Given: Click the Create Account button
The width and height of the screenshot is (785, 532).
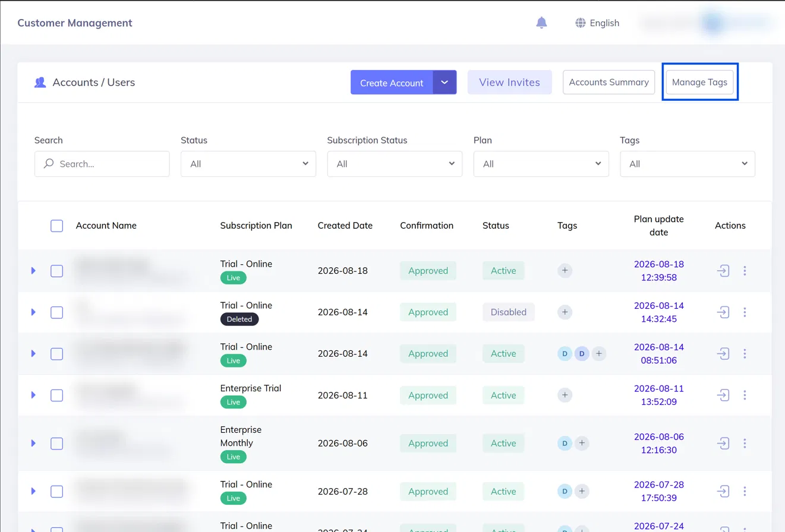Looking at the screenshot, I should point(392,83).
